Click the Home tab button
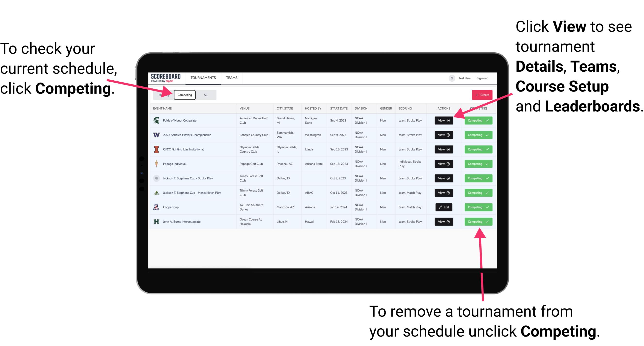 pyautogui.click(x=164, y=95)
